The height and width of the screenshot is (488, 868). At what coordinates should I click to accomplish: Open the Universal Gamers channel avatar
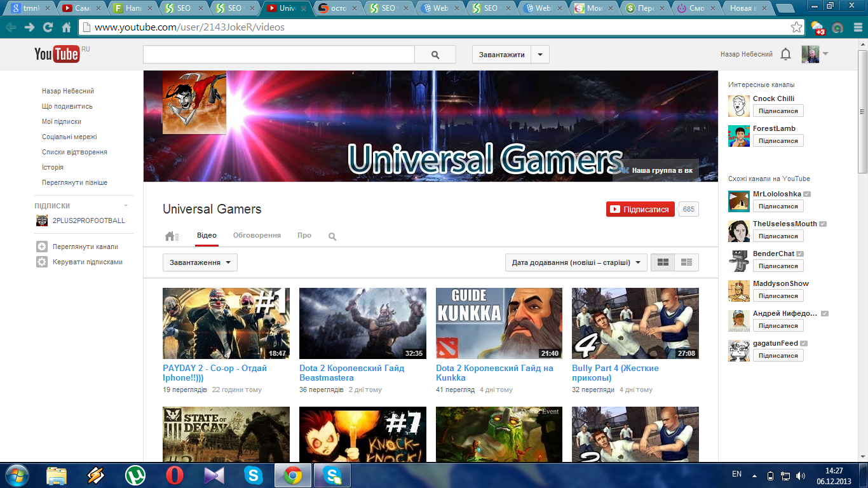tap(194, 102)
